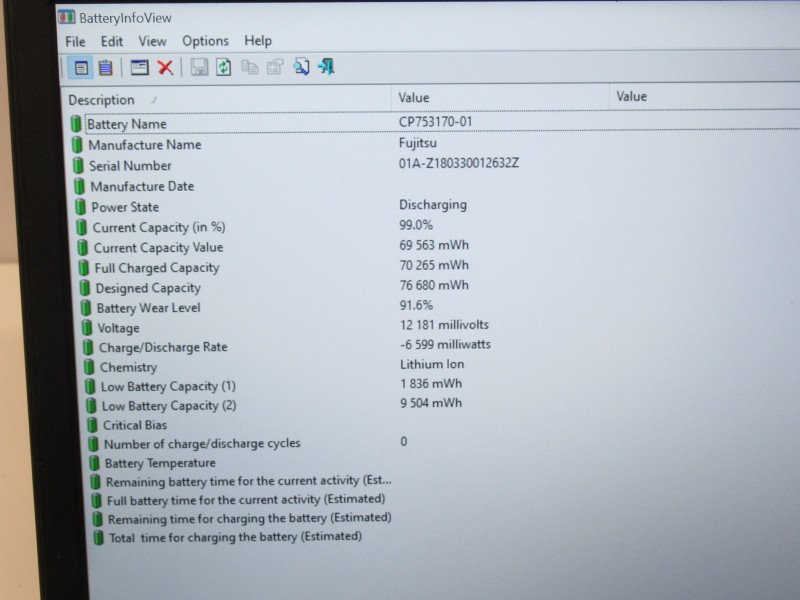Select the Battery Temperature row label
This screenshot has width=800, height=600.
(x=160, y=463)
